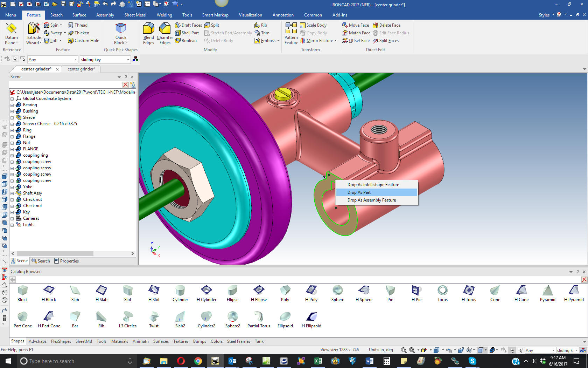Open the Properties panel tab
Screen dimensions: 588x368
(x=66, y=261)
